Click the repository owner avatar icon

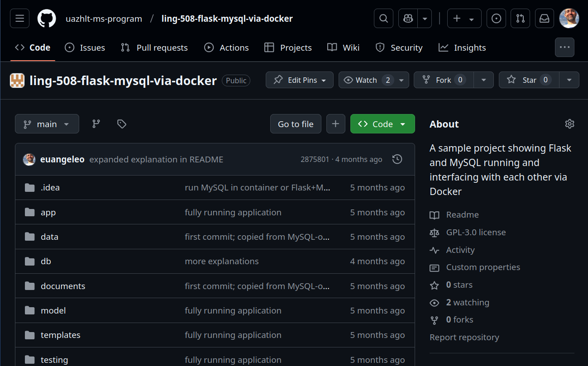[17, 81]
